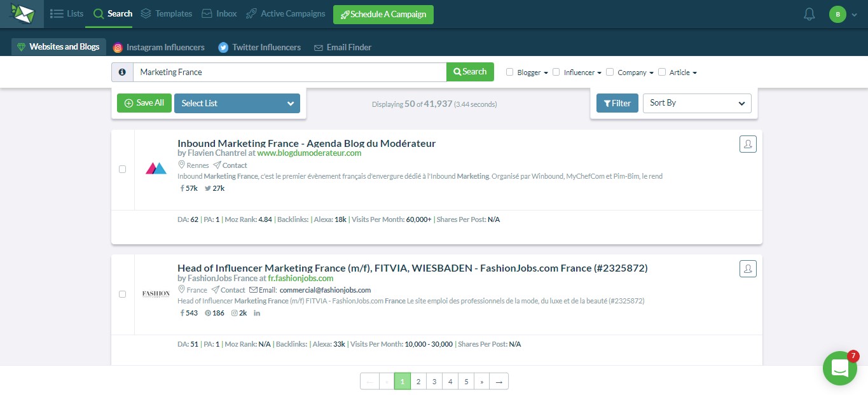
Task: Tick the Company checkbox
Action: [610, 72]
